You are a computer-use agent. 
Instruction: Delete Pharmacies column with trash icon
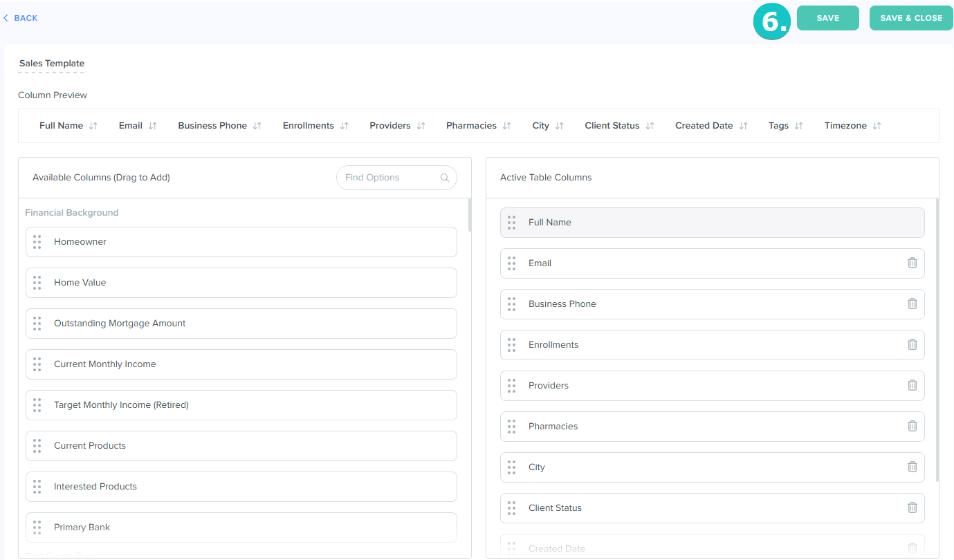pyautogui.click(x=912, y=426)
